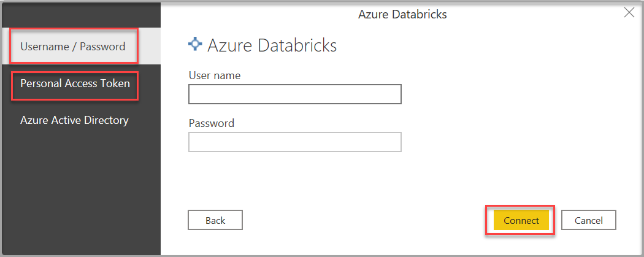
Task: Click the User name label
Action: [x=214, y=75]
